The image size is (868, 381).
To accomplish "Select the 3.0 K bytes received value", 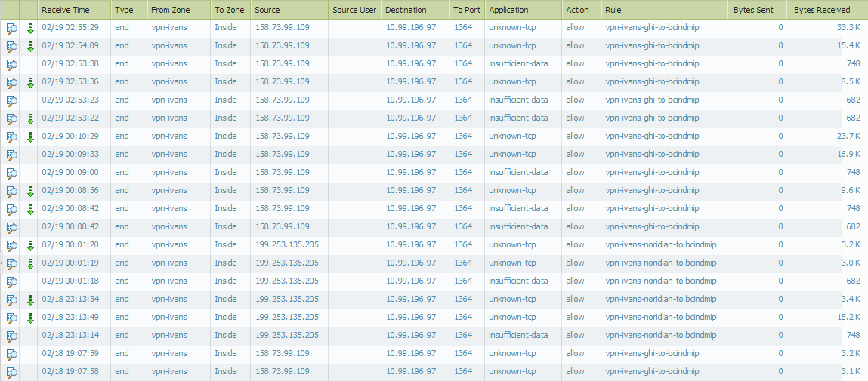I will (851, 263).
